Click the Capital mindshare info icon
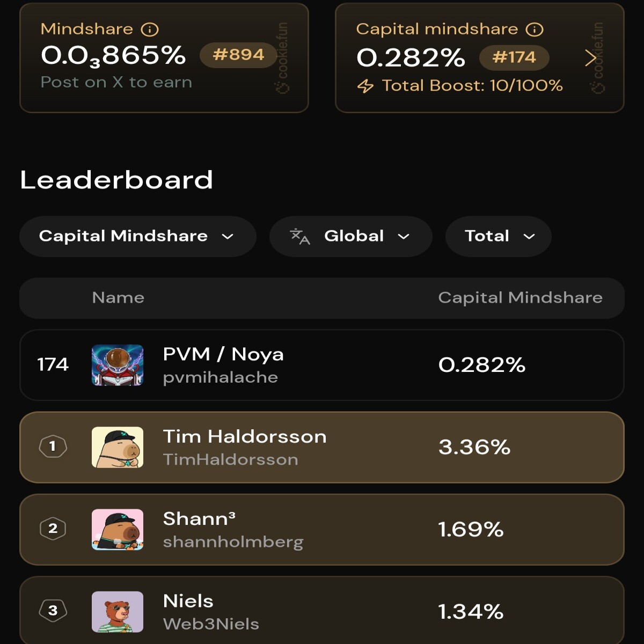Viewport: 644px width, 644px height. pos(535,30)
